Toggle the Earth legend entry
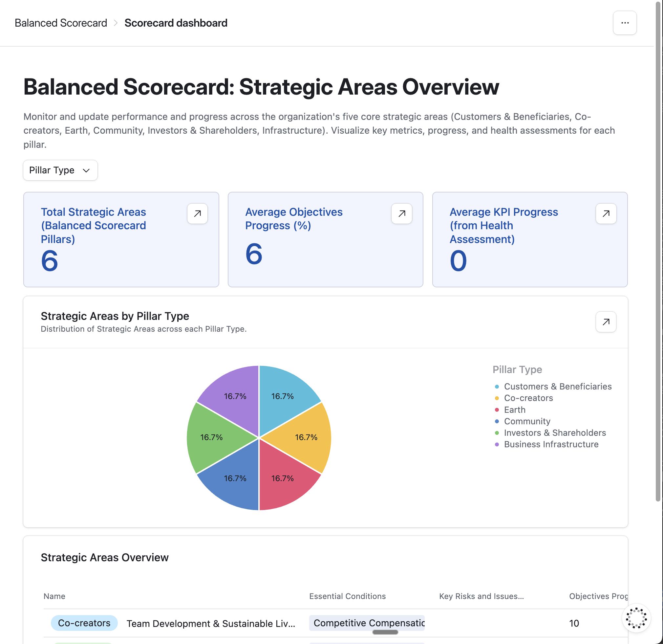Image resolution: width=663 pixels, height=644 pixels. click(514, 410)
